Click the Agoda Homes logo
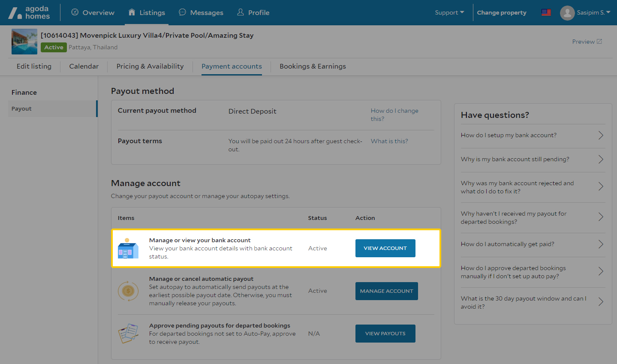 pyautogui.click(x=29, y=13)
